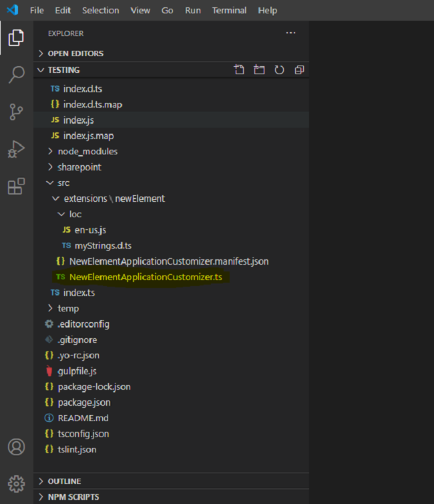
Task: Collapse the extensions\newElement folder
Action: pos(55,199)
